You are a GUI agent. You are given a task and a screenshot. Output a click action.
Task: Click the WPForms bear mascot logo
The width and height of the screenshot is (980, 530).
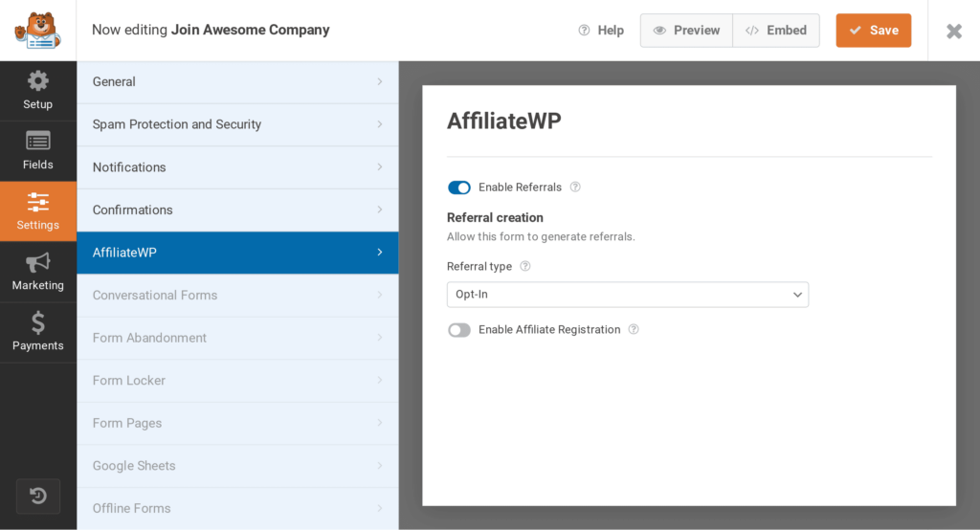tap(37, 30)
